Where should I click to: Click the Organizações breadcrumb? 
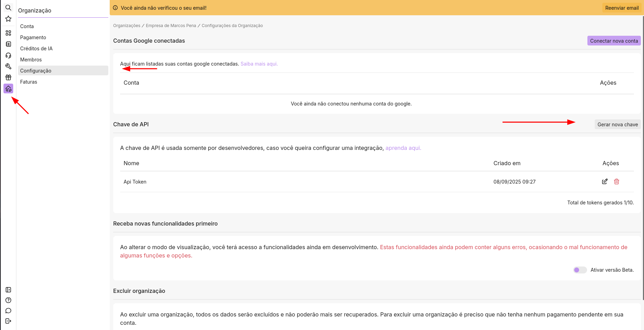point(127,26)
